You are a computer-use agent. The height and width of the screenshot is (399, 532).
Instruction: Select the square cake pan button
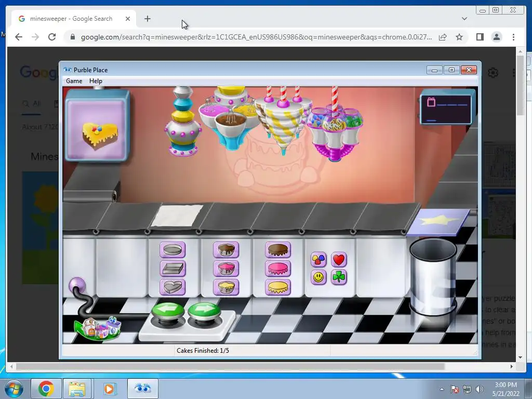(172, 269)
